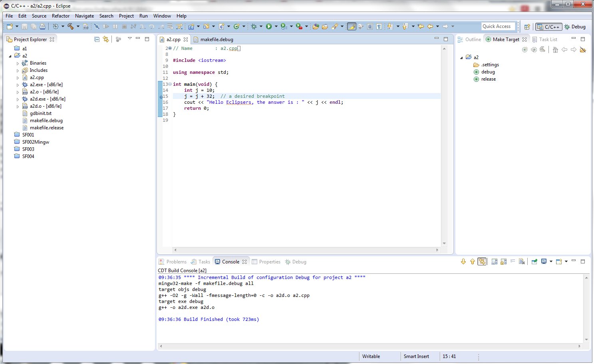Collapse the a2 project in Project Explorer

[10, 56]
